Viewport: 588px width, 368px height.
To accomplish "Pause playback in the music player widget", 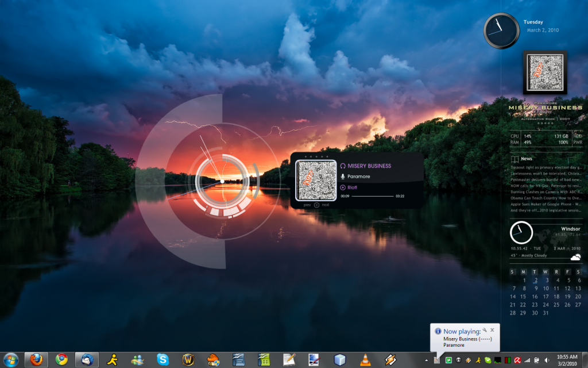I will [316, 205].
